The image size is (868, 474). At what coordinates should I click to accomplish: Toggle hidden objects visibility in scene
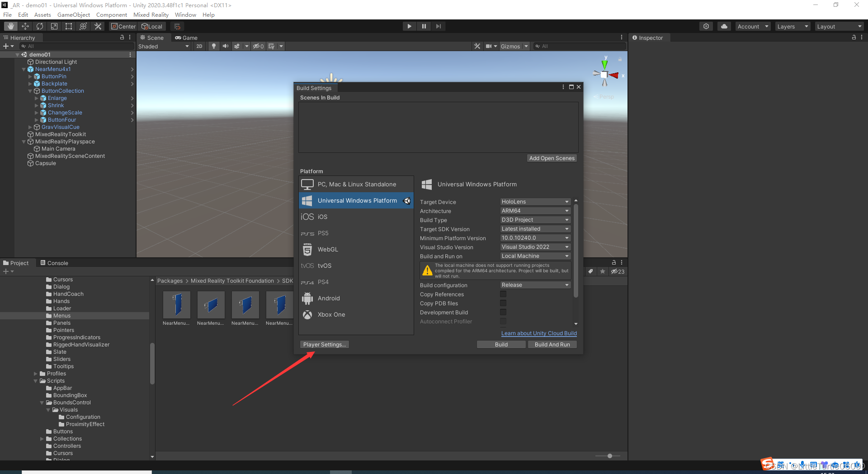(x=258, y=46)
